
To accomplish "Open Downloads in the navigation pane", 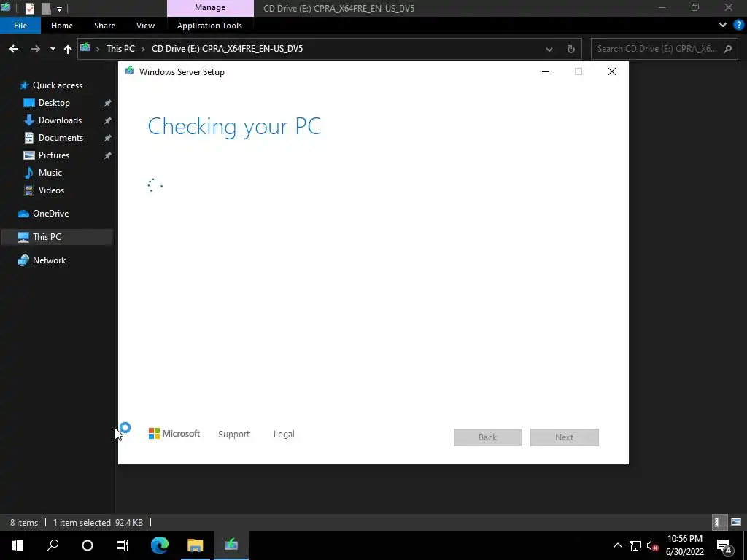I will point(60,120).
